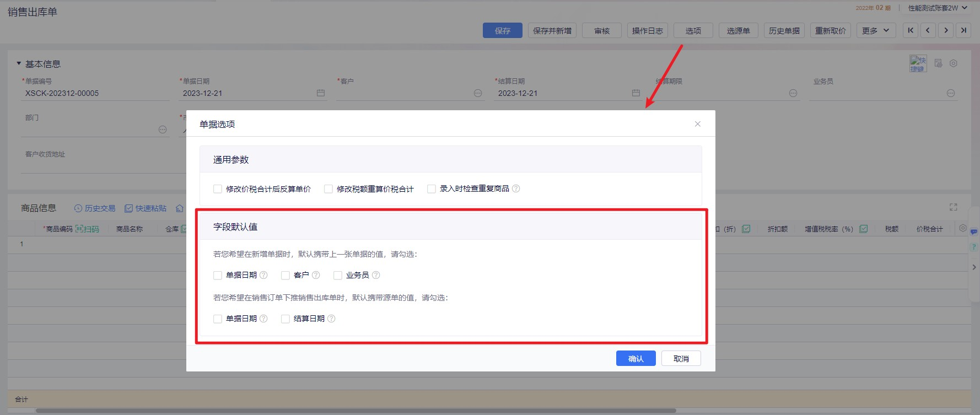
Task: Click the 客户收货地址 input field
Action: tap(104, 166)
